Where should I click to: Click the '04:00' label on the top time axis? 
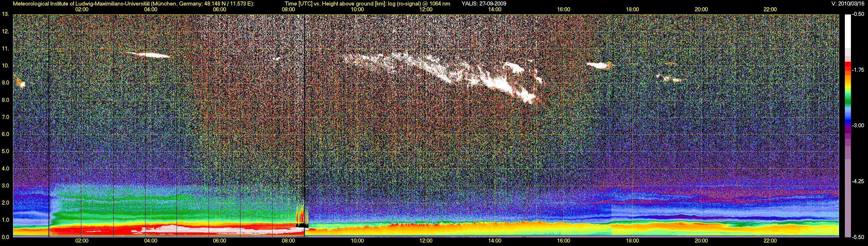(151, 10)
